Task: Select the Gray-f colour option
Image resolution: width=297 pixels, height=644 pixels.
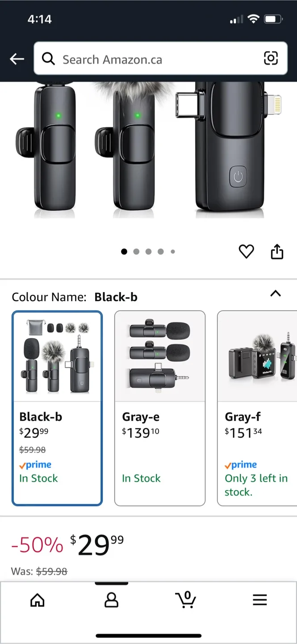Action: tap(257, 408)
